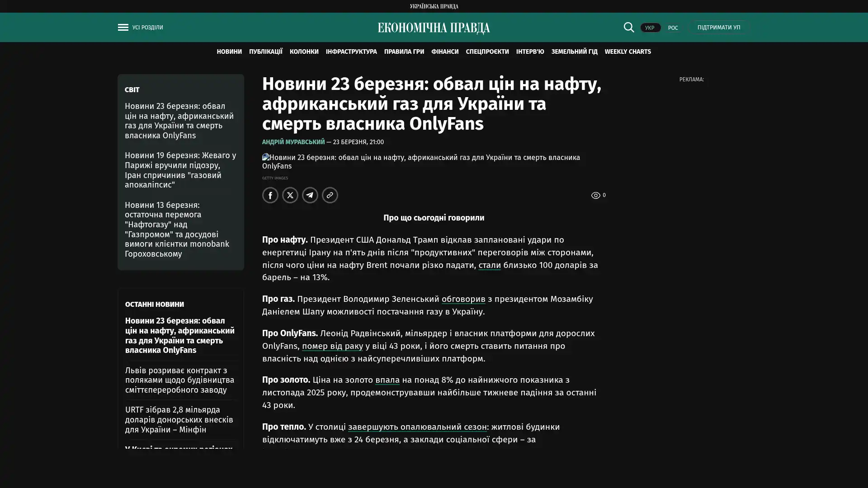Follow the 'помер від раку' link
Viewport: 868px width, 488px height.
pos(332,346)
